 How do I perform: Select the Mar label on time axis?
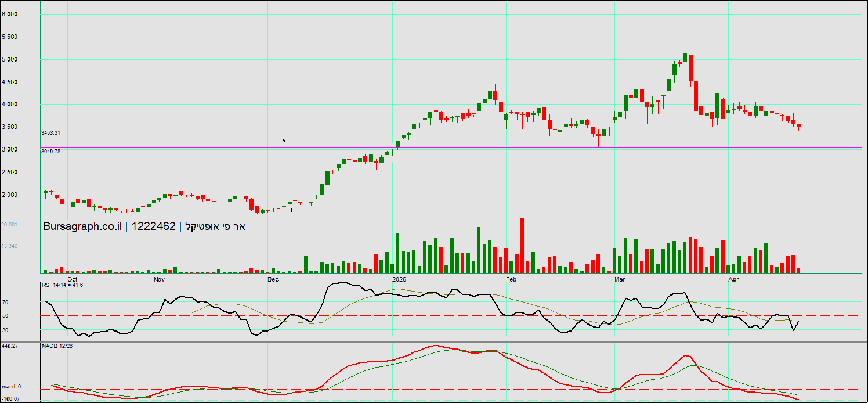tap(620, 279)
